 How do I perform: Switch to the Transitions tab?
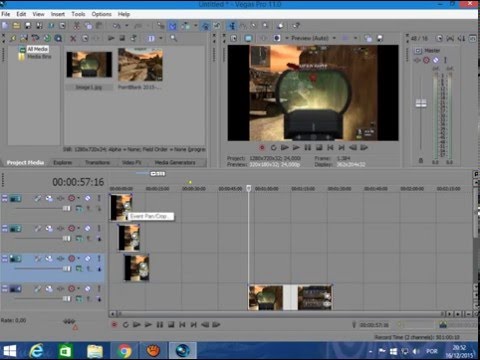pos(97,162)
